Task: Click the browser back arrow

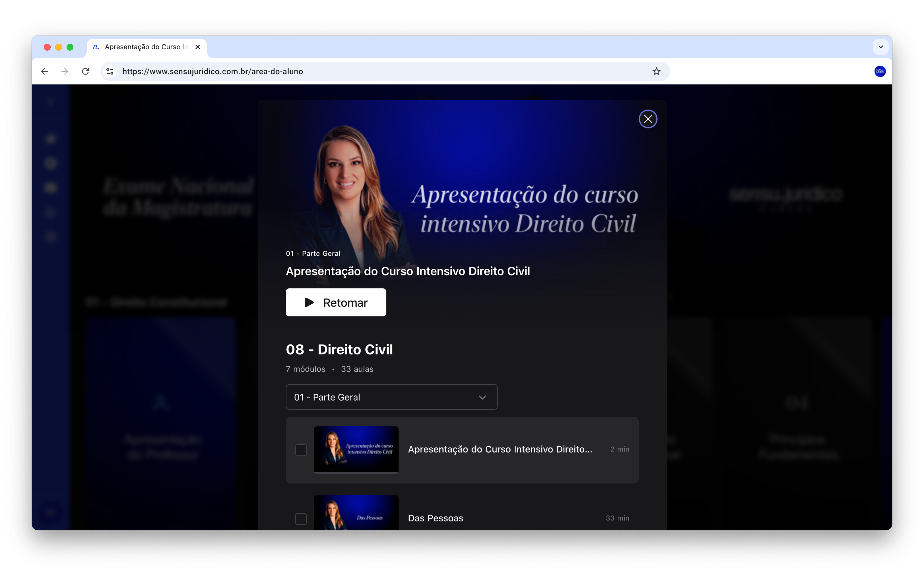Action: pyautogui.click(x=45, y=72)
